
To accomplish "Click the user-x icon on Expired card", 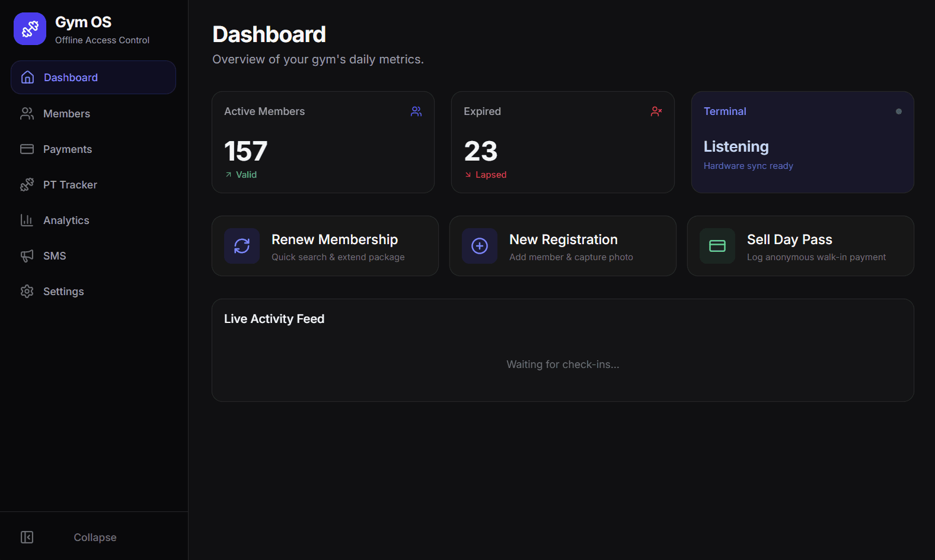I will (656, 111).
